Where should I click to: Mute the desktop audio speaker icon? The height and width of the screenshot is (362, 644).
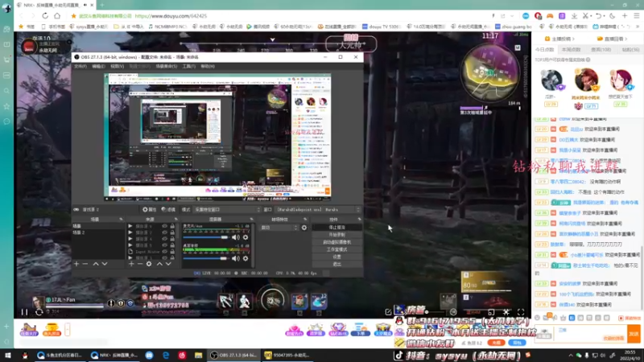236,258
